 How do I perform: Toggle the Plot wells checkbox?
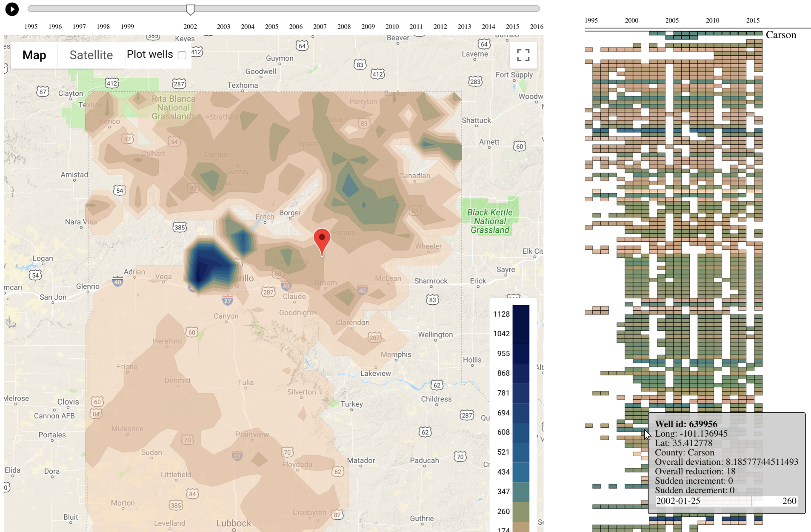click(182, 55)
